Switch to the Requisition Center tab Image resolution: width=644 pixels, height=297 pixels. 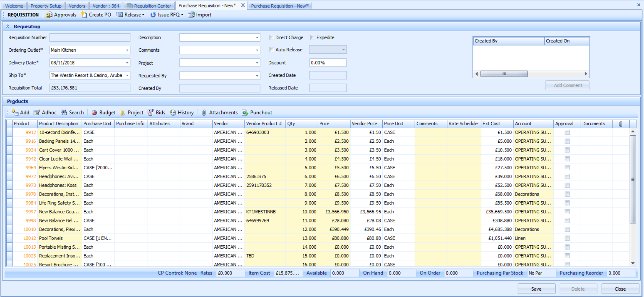149,6
